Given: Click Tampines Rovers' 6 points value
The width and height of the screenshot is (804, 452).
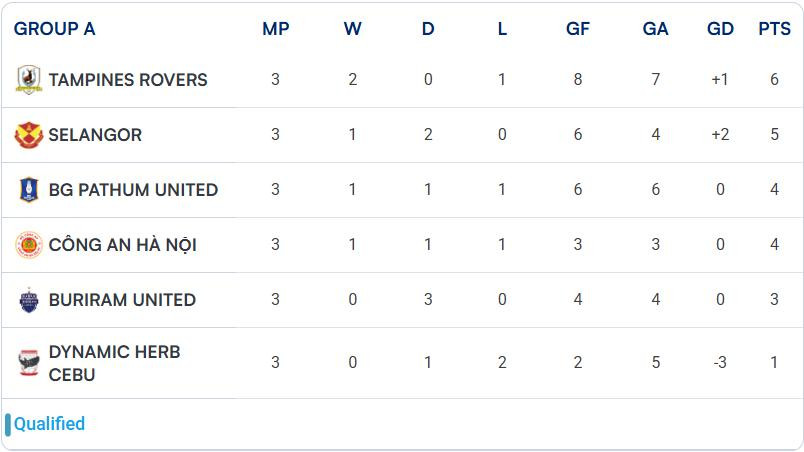Looking at the screenshot, I should coord(774,80).
